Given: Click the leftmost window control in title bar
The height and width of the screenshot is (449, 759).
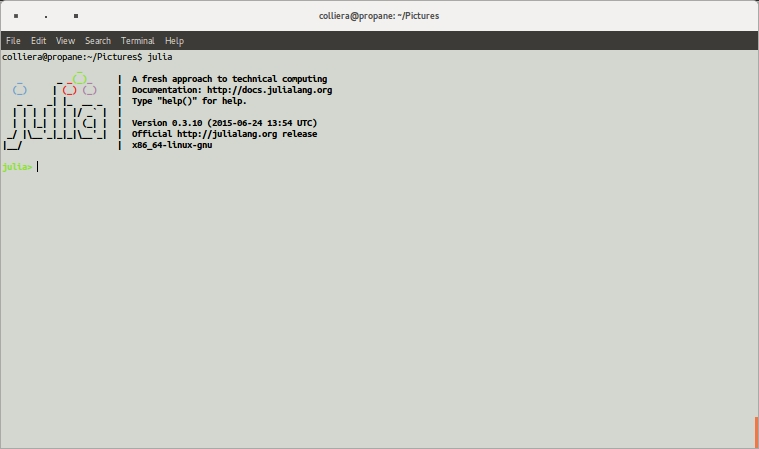Looking at the screenshot, I should click(16, 16).
